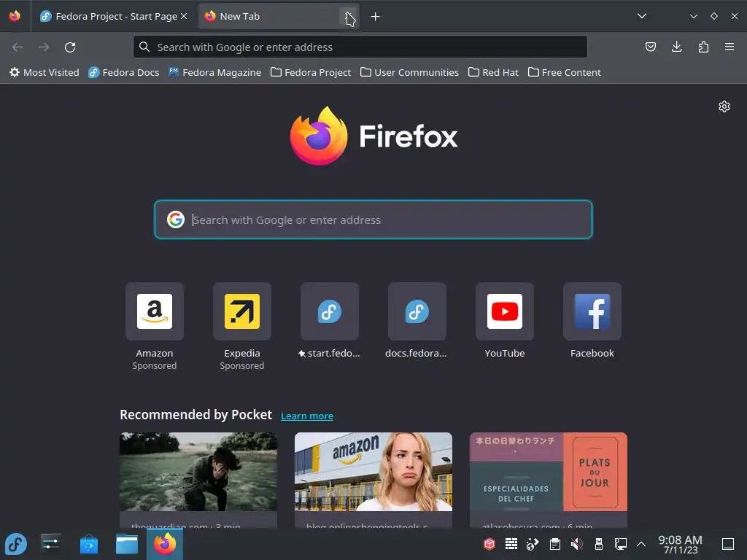
Task: Open the removable devices tray icon
Action: 599,544
